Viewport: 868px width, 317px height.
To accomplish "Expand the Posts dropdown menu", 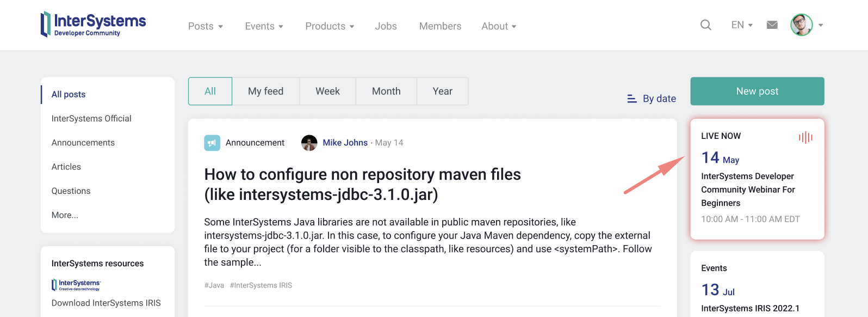I will pyautogui.click(x=206, y=26).
